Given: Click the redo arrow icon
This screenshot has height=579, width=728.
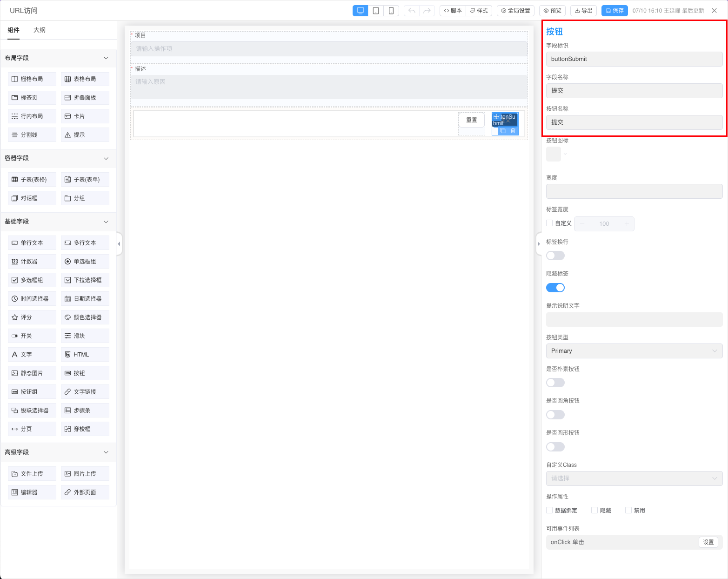Looking at the screenshot, I should (427, 11).
